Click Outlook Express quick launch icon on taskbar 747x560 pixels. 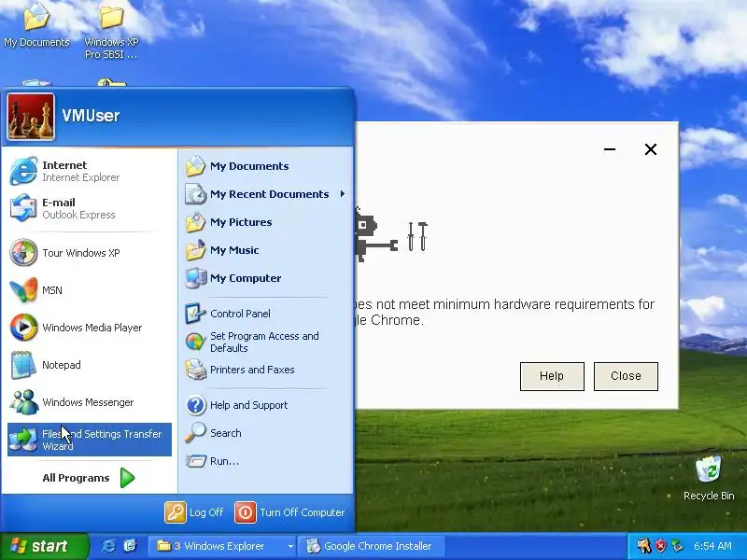(x=130, y=546)
